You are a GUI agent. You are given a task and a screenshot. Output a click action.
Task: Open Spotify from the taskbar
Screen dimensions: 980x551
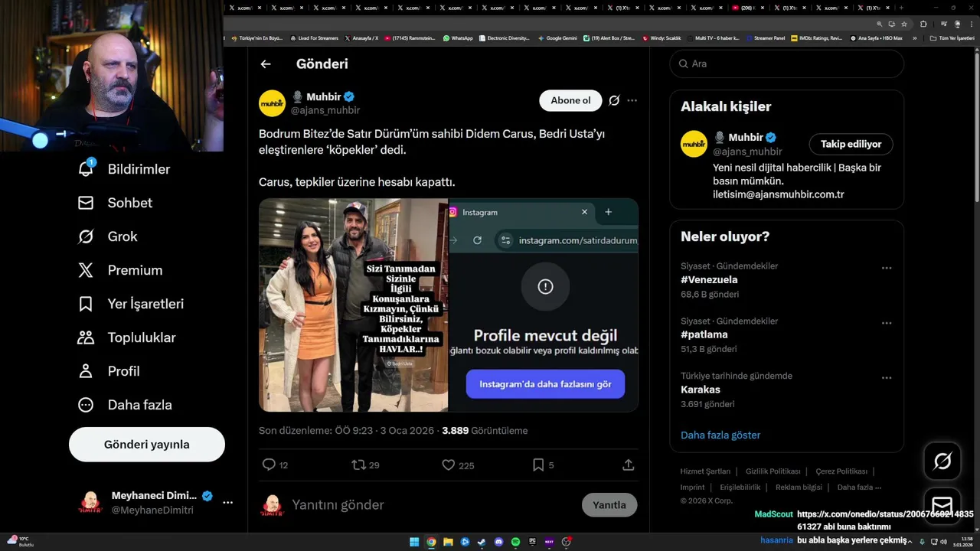[515, 542]
